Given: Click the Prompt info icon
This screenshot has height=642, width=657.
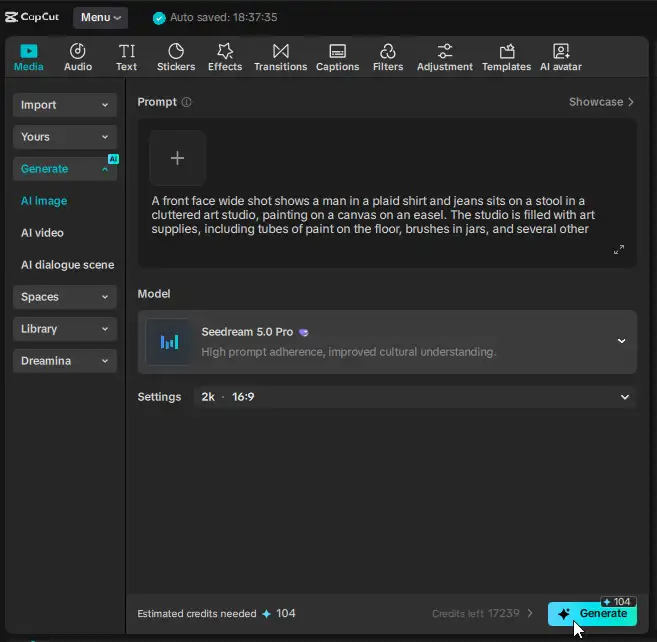Looking at the screenshot, I should click(x=186, y=102).
